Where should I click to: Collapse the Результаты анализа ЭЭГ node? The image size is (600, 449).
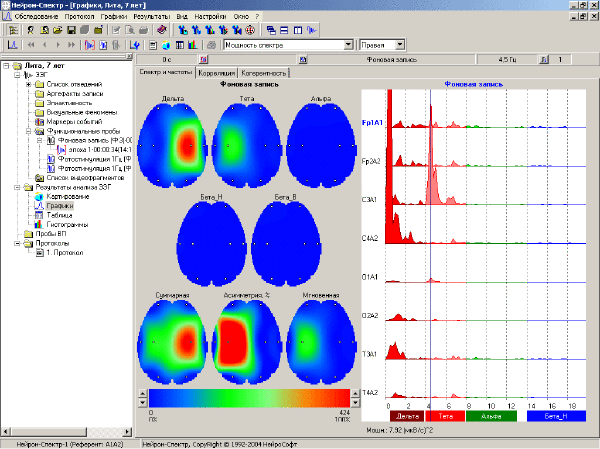(17, 187)
